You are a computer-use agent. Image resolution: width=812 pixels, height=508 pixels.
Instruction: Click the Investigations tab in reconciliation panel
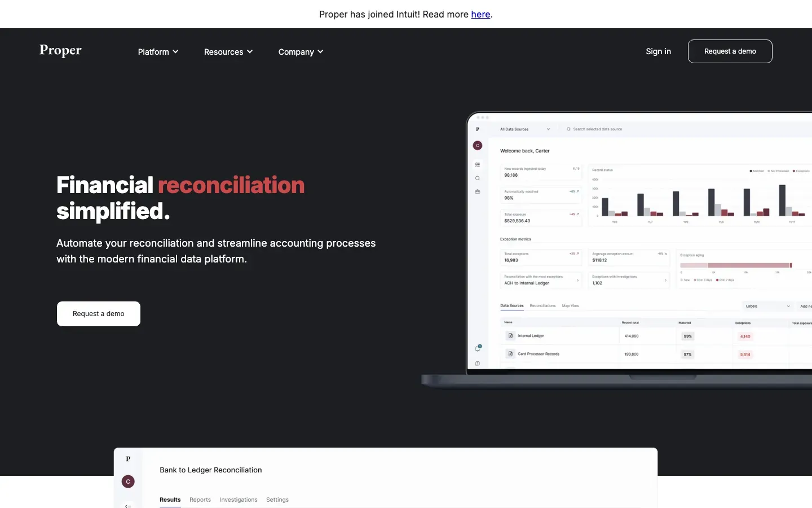point(239,500)
